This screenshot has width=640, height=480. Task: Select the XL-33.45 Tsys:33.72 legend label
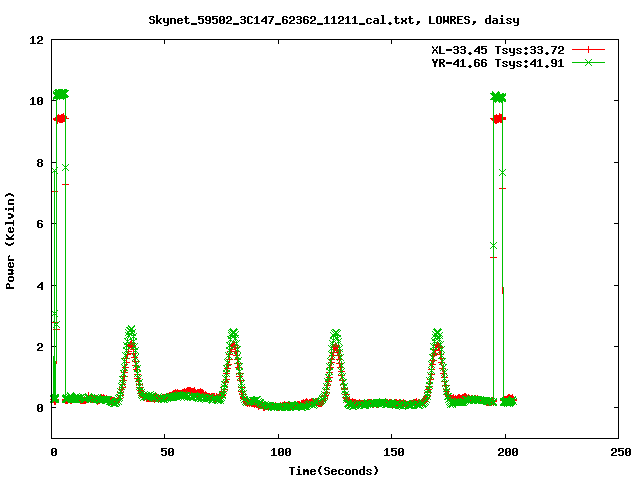tap(498, 50)
